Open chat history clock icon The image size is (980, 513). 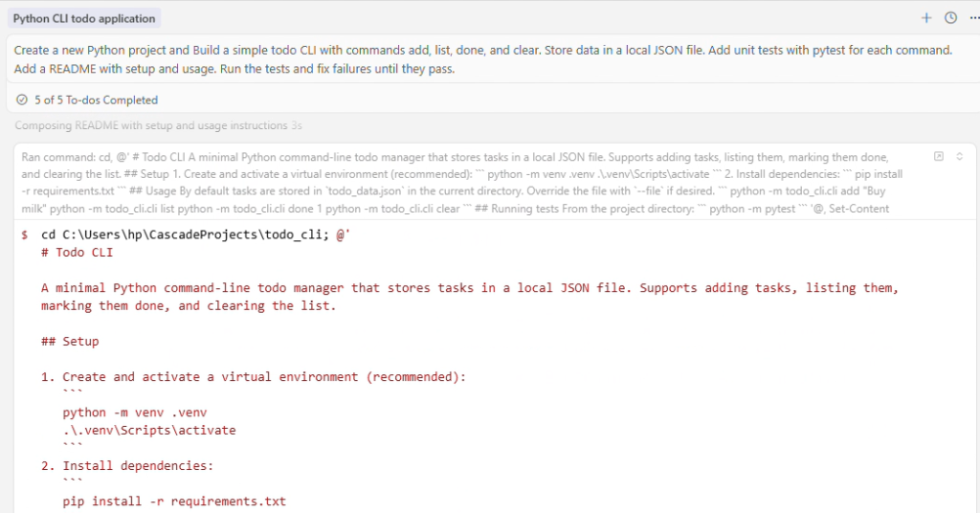coord(950,18)
